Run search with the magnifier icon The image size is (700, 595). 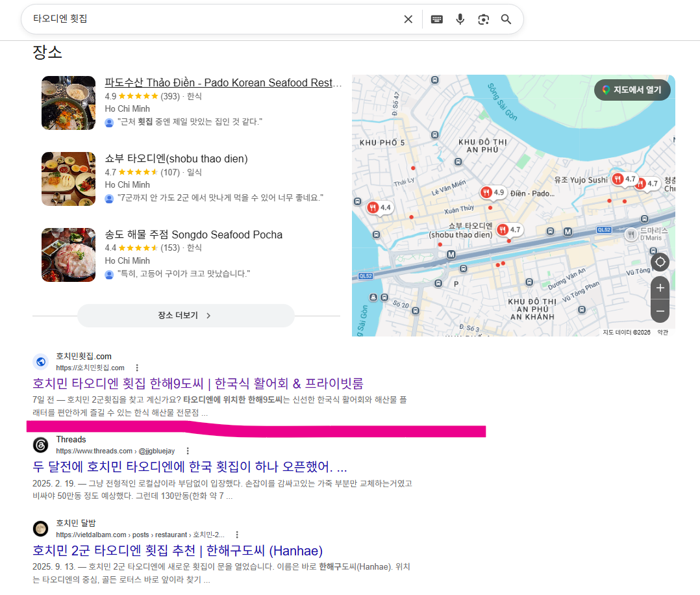pyautogui.click(x=506, y=19)
